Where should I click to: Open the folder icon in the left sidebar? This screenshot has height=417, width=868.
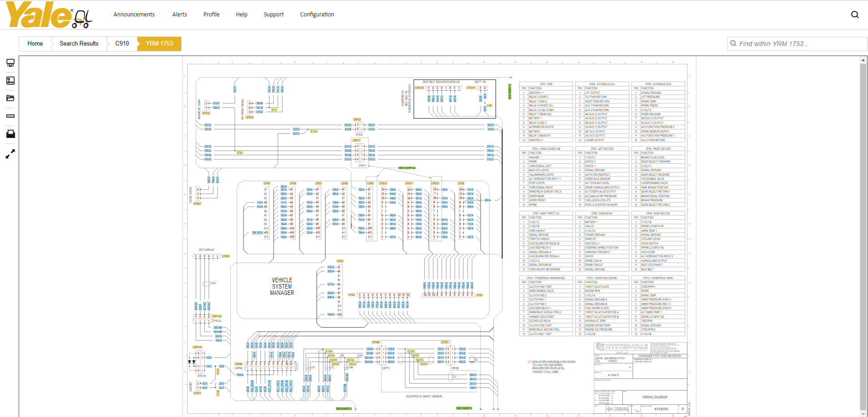(10, 98)
